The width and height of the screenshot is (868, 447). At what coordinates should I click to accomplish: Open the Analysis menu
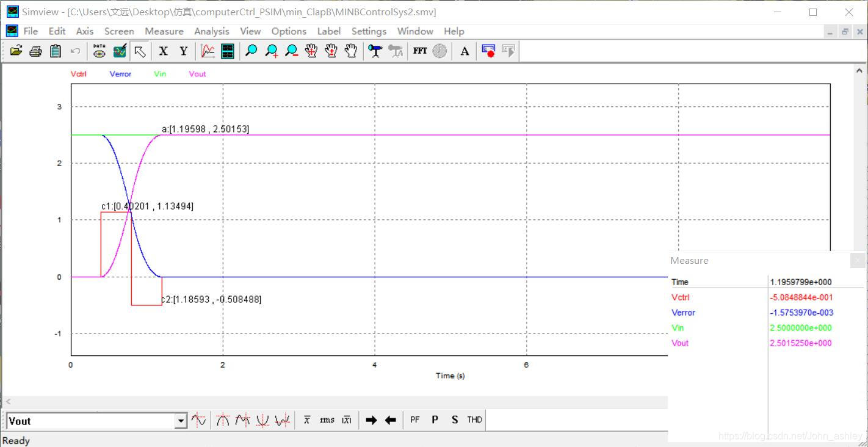(212, 31)
